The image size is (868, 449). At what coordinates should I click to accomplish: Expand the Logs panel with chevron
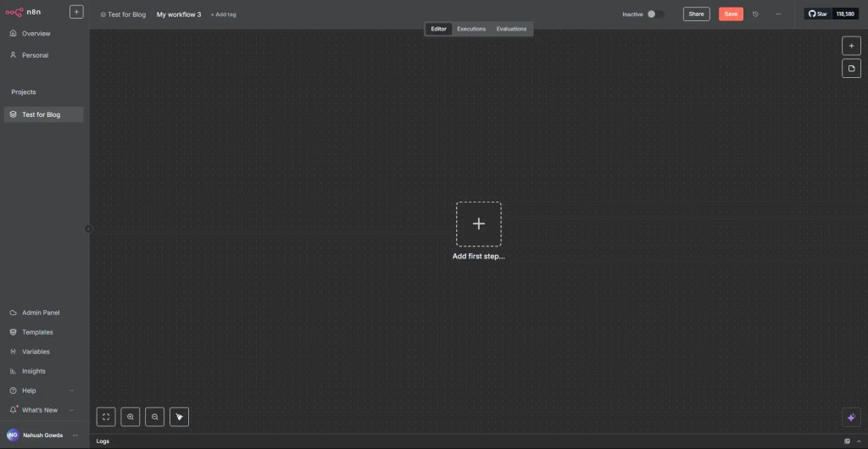coord(859,441)
